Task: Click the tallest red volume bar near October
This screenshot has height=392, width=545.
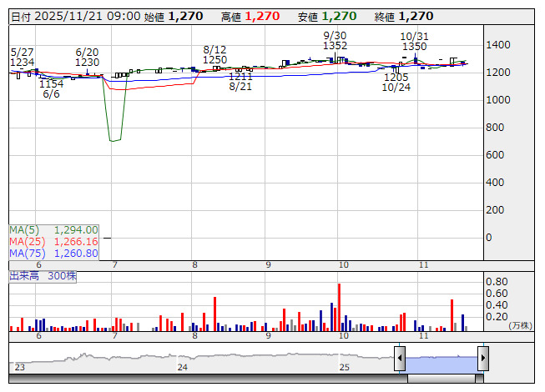Action: [339, 307]
